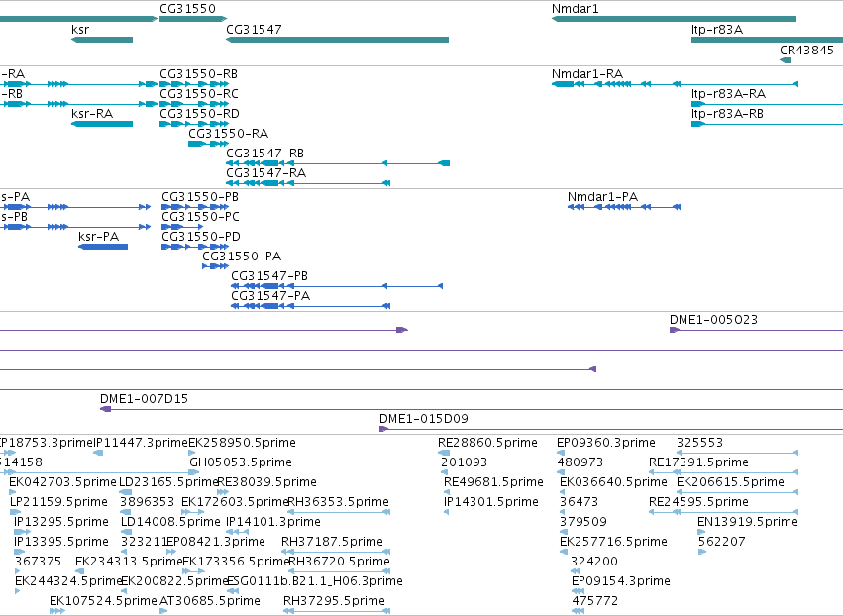This screenshot has width=843, height=616.
Task: Select EST IP14301.5prime
Action: [x=491, y=502]
